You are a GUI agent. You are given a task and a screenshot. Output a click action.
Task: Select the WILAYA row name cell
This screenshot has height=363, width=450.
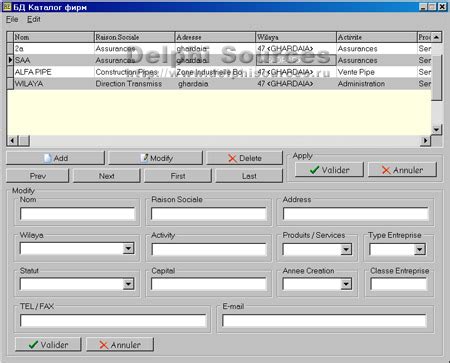pos(54,84)
